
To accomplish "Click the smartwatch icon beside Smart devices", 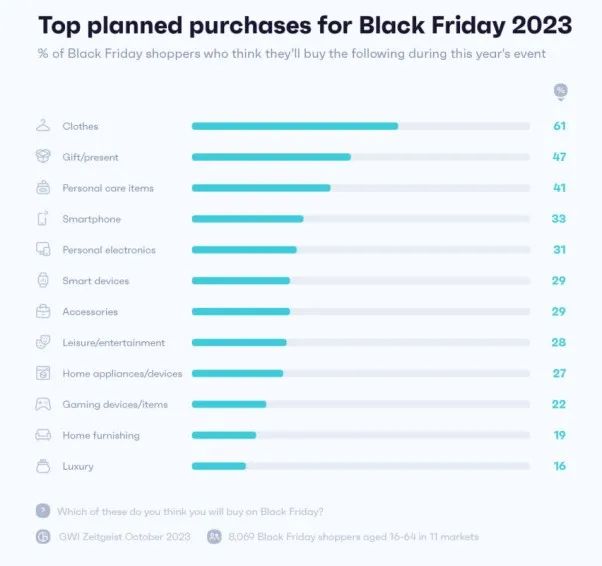I will pyautogui.click(x=43, y=281).
